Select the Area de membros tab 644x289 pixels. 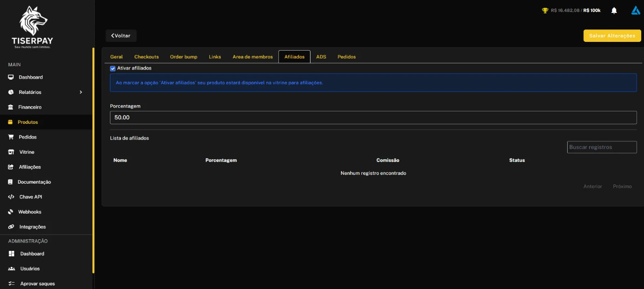tap(253, 57)
